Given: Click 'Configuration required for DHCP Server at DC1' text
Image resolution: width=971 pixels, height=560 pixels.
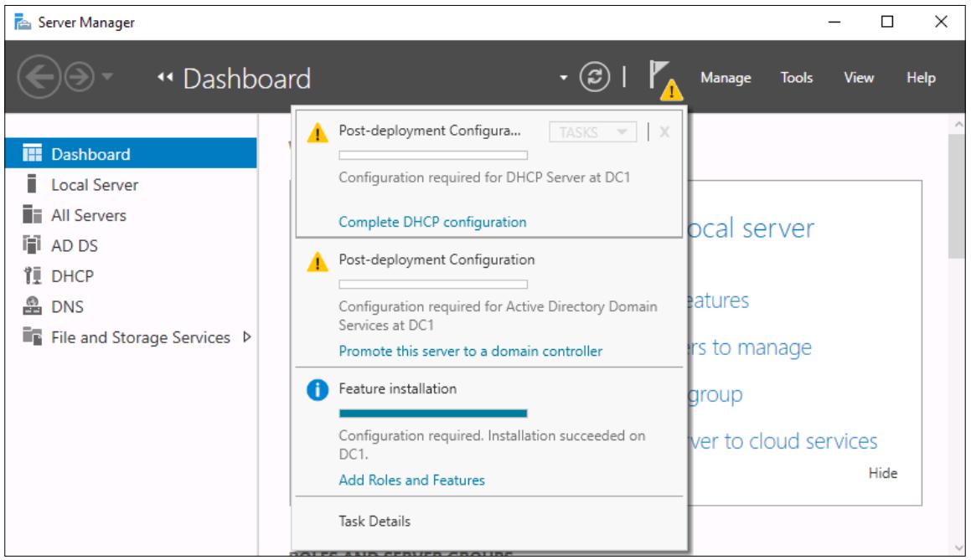Looking at the screenshot, I should [484, 177].
